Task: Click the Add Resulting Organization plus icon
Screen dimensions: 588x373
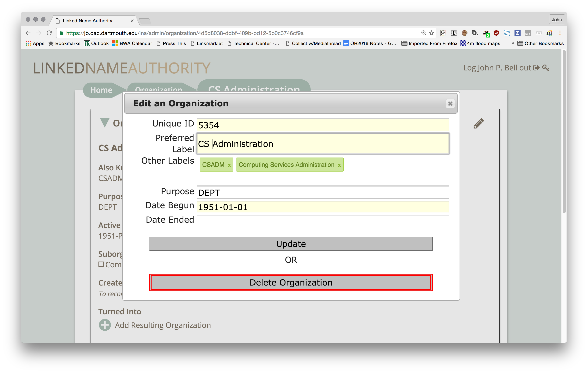Action: (x=105, y=325)
